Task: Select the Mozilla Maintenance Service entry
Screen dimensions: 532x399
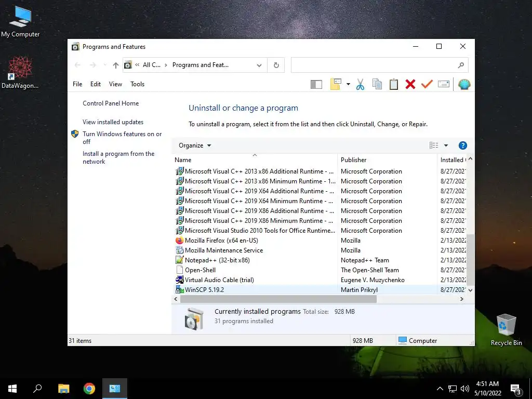Action: (x=319, y=250)
